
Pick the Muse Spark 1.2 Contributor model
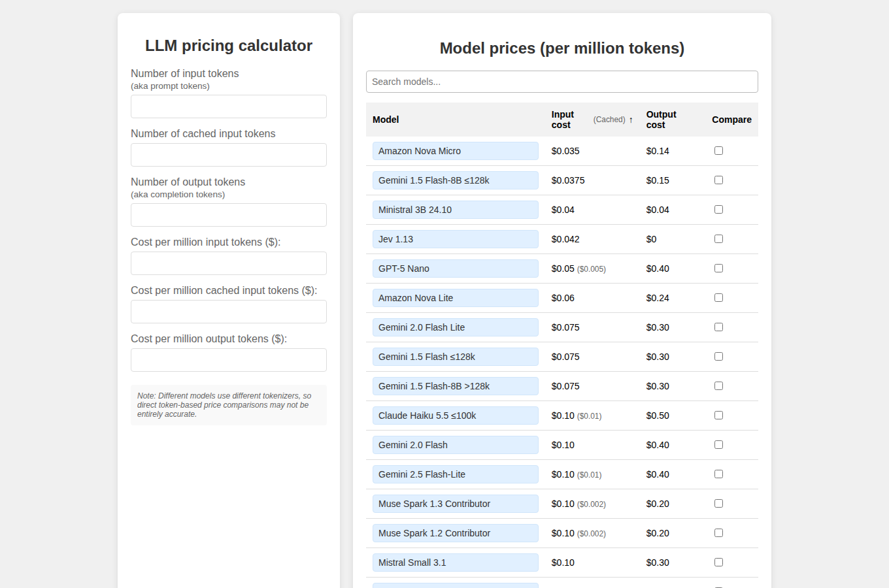point(456,533)
